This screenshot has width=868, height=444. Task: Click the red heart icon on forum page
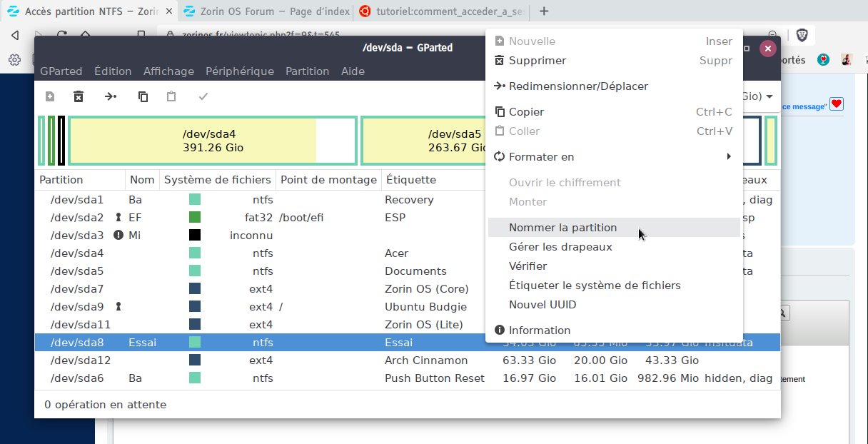pos(837,104)
